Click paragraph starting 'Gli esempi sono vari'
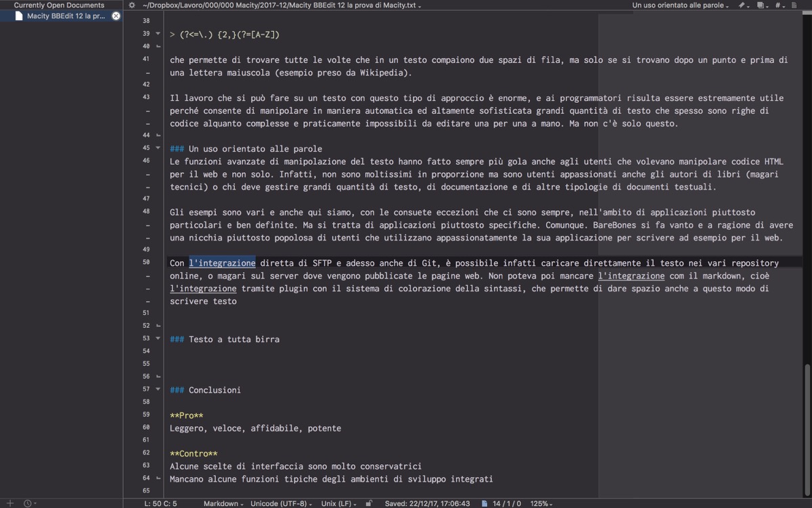The width and height of the screenshot is (812, 508). [481, 225]
